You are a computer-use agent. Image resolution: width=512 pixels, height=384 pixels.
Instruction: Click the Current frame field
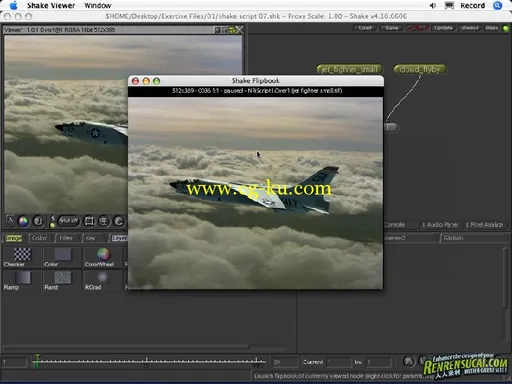point(339,362)
